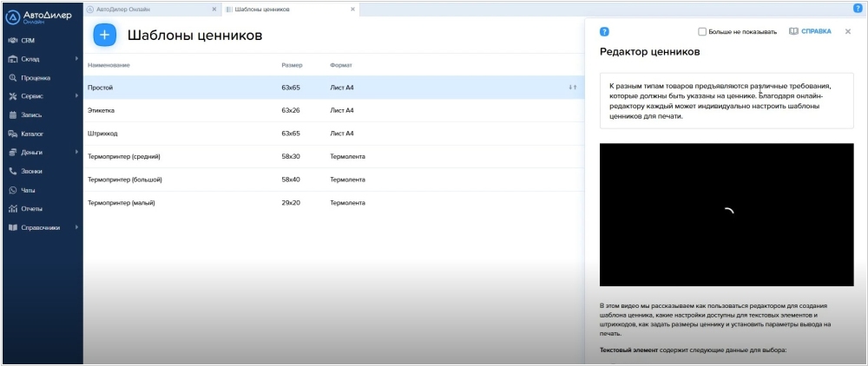Expand the Справочники submenu
This screenshot has width=868, height=366.
pyautogui.click(x=76, y=227)
